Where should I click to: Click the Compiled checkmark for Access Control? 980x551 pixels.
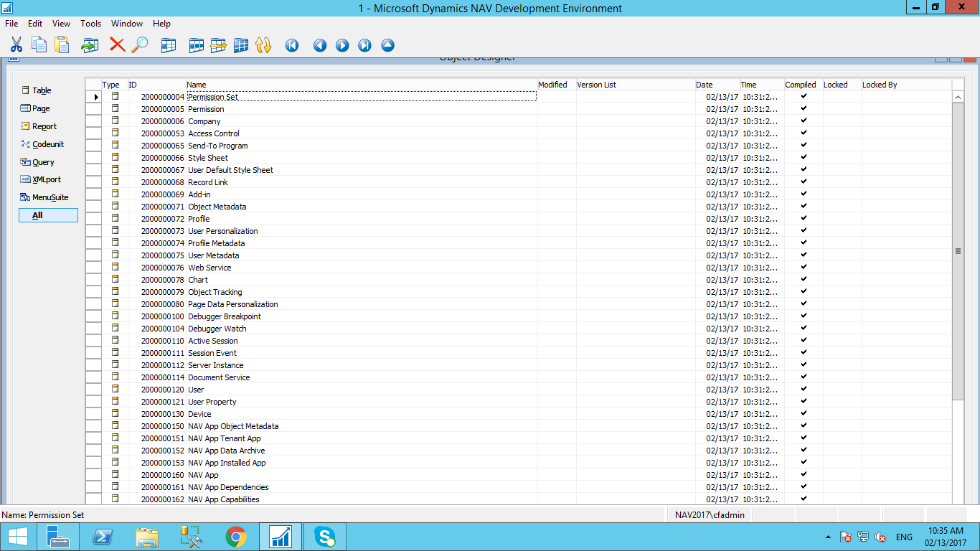tap(804, 133)
